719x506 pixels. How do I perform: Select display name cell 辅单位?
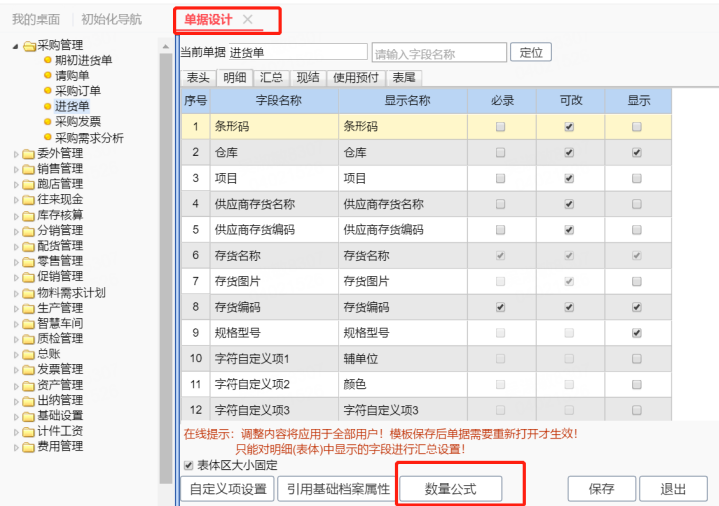click(x=403, y=358)
